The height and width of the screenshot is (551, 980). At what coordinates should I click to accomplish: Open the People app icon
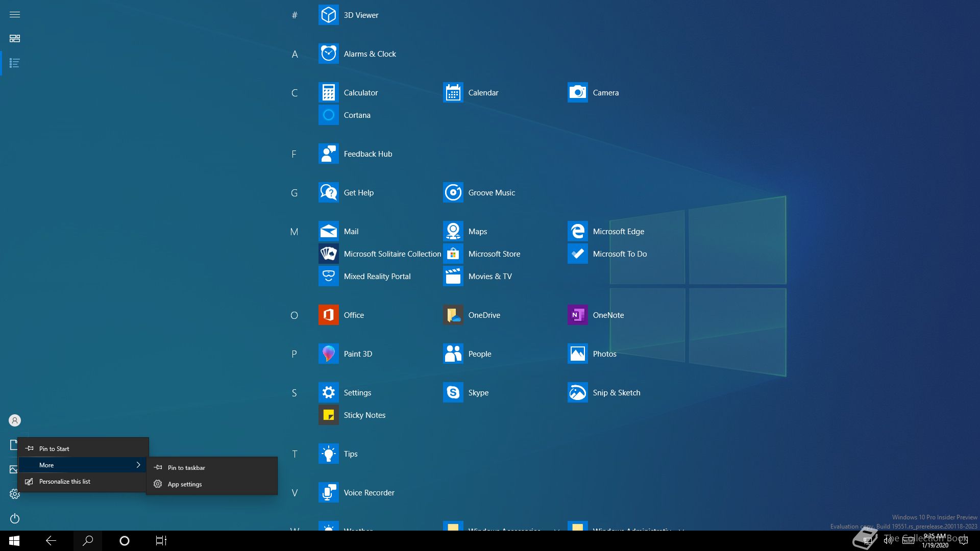pos(453,354)
